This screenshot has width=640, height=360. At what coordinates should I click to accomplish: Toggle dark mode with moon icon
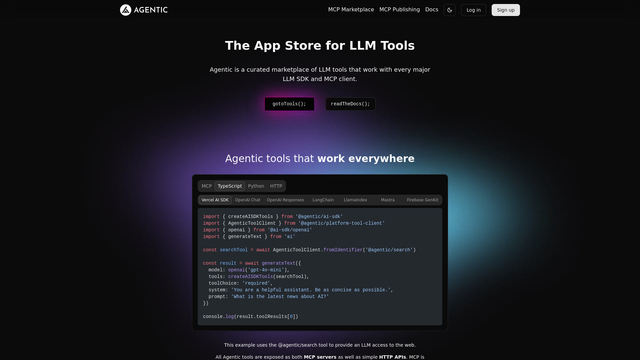[x=449, y=10]
